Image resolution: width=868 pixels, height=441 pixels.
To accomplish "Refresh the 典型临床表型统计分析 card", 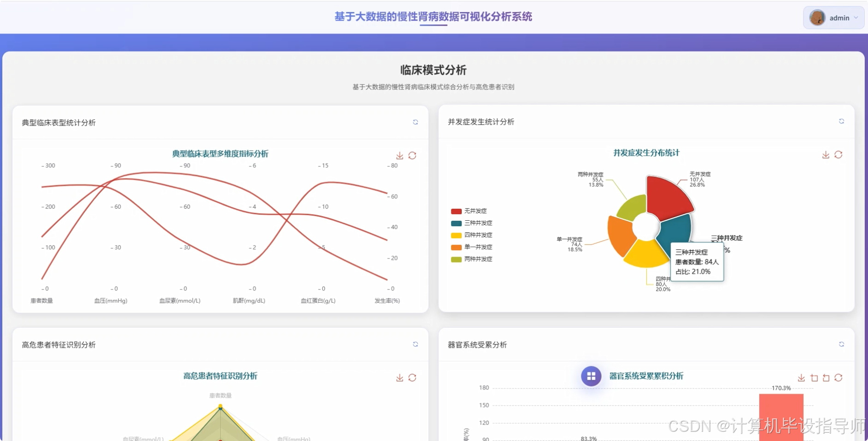I will 415,122.
